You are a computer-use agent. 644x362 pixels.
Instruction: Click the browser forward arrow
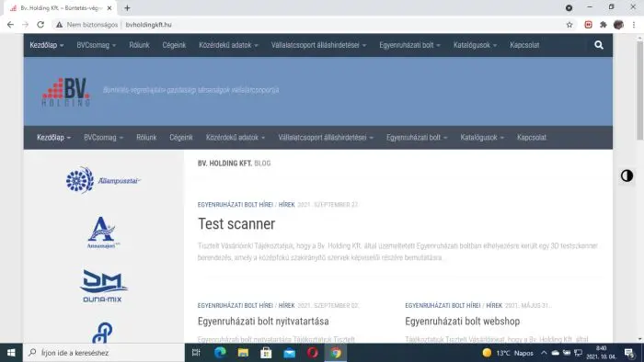click(26, 25)
